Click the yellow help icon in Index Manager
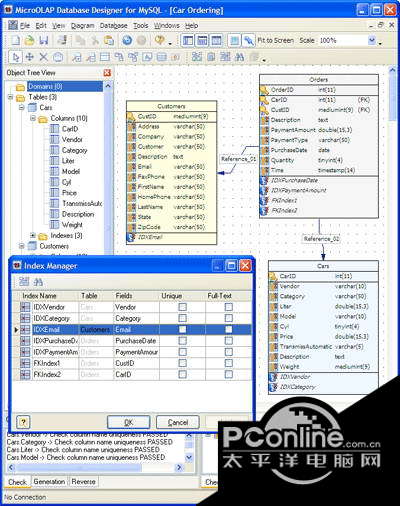 [x=23, y=422]
